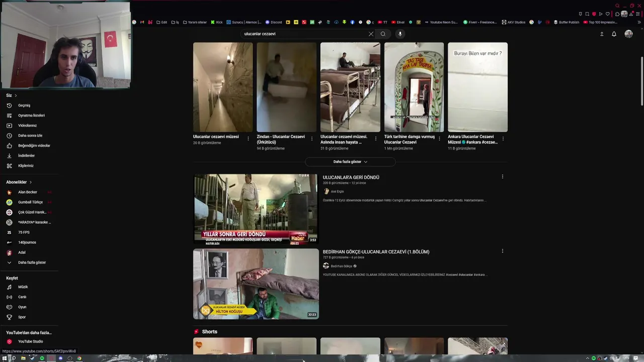Open options menu for ULUCANLAR'A GERİ DÖNDÜ video
Viewport: 644px width, 362px height.
[502, 176]
